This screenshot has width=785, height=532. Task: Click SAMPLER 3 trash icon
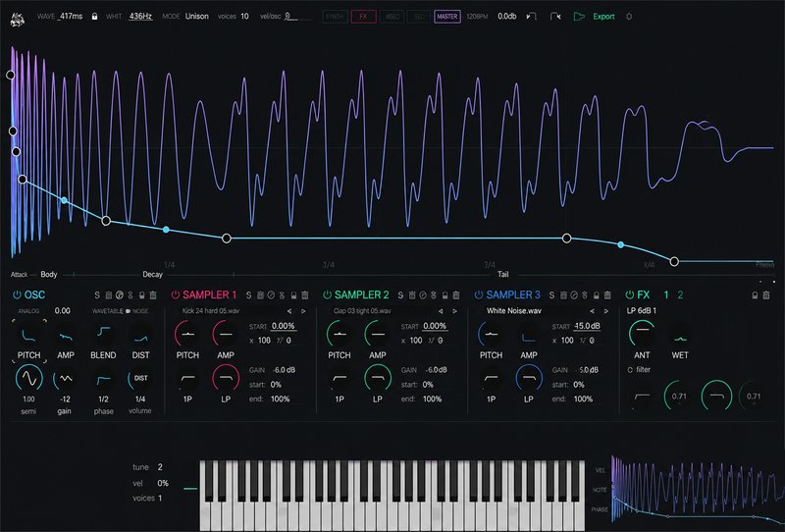coord(607,295)
